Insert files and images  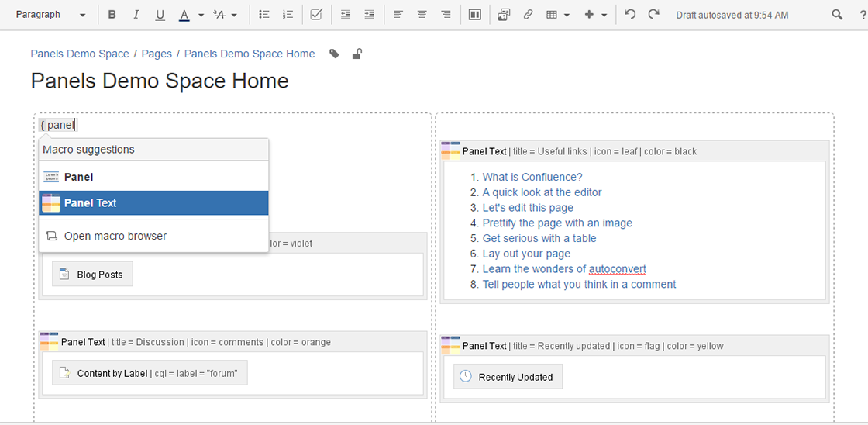pos(504,15)
